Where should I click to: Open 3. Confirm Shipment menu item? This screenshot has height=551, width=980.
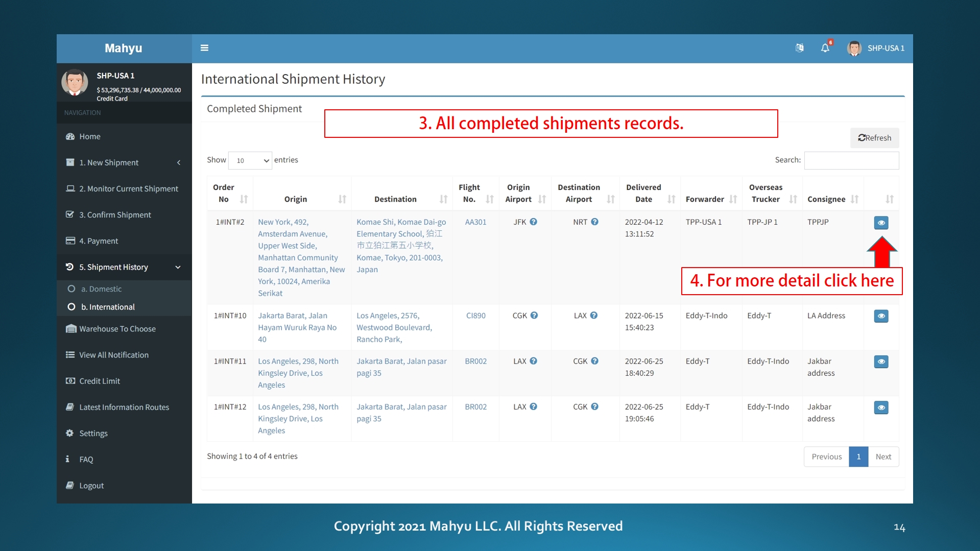(x=124, y=214)
